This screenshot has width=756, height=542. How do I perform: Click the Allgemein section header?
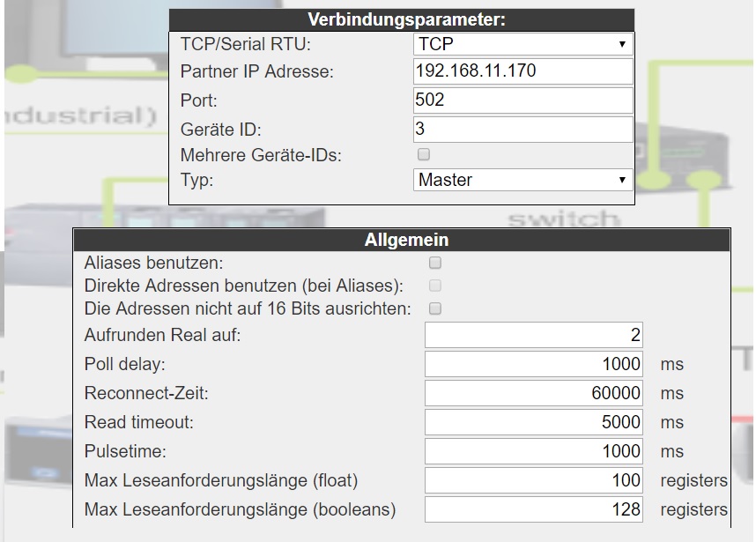[402, 240]
